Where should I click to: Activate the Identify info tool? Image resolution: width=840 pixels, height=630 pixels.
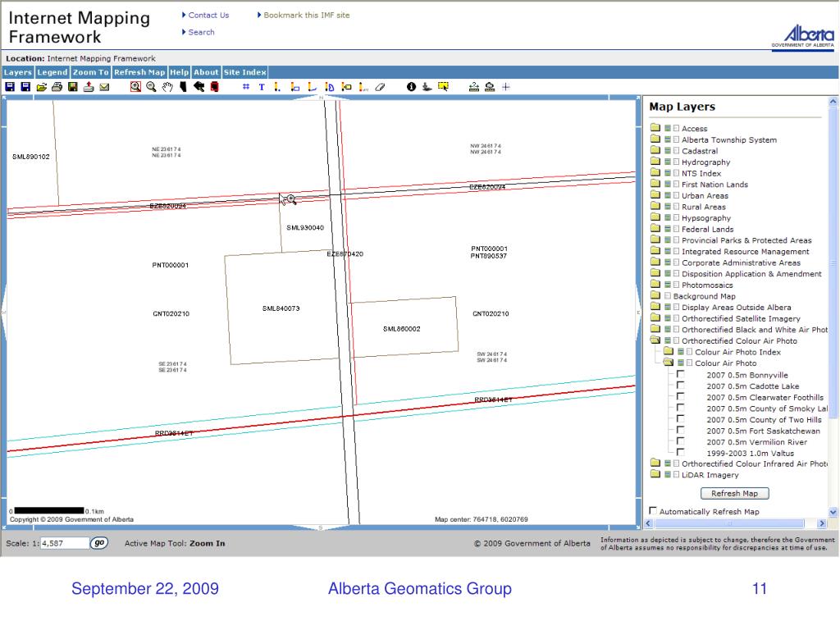click(x=411, y=87)
